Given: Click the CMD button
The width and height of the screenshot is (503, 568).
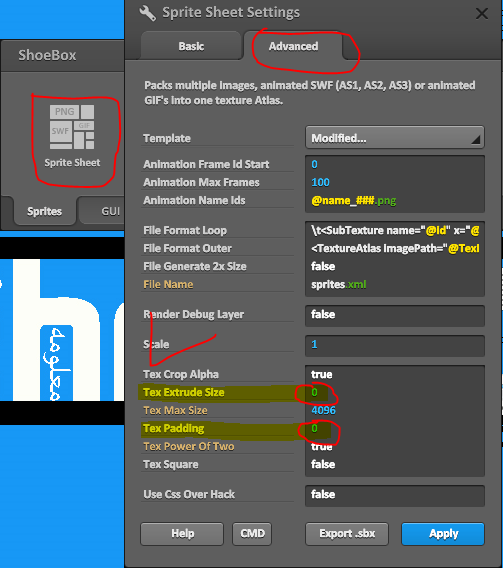Looking at the screenshot, I should tap(252, 534).
